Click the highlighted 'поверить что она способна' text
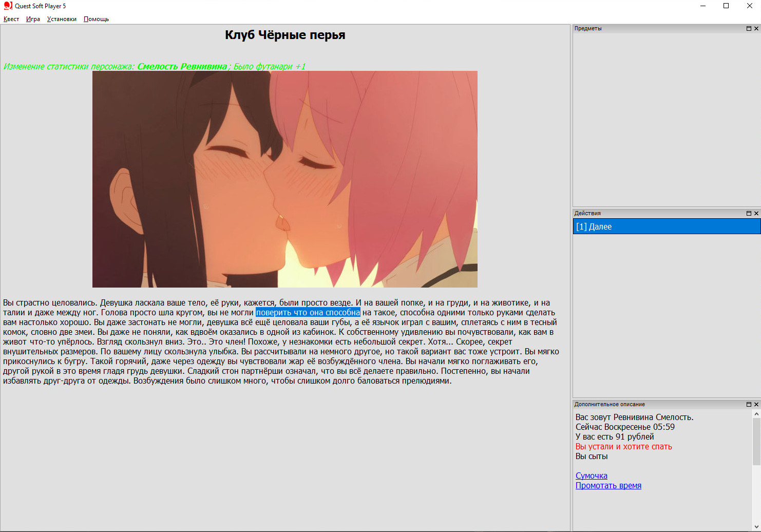Image resolution: width=761 pixels, height=532 pixels. [x=308, y=312]
